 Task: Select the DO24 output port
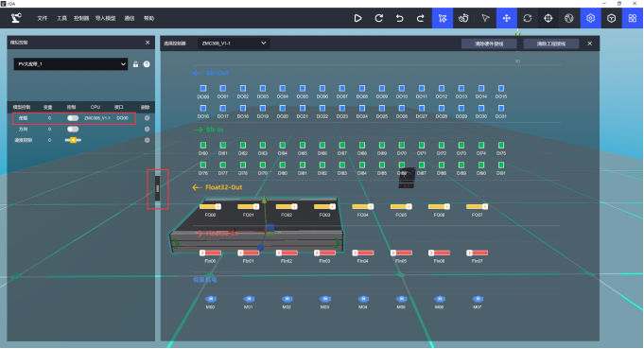click(362, 108)
